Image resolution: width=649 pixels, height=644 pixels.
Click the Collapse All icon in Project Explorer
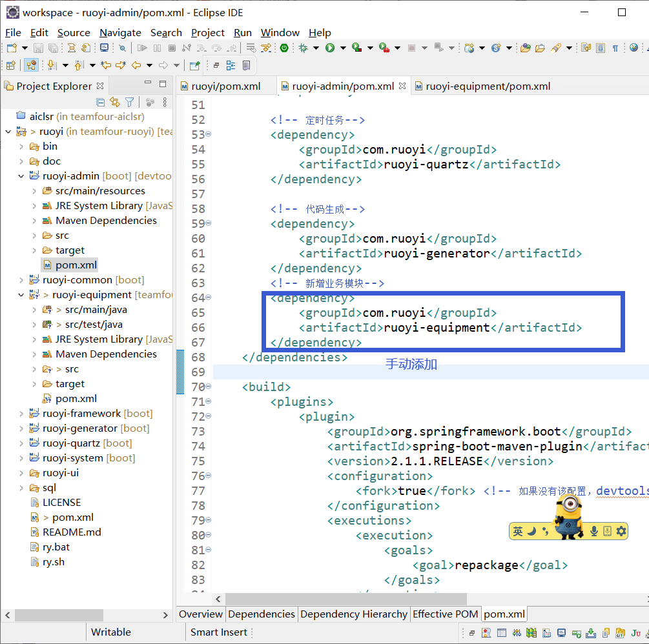100,102
